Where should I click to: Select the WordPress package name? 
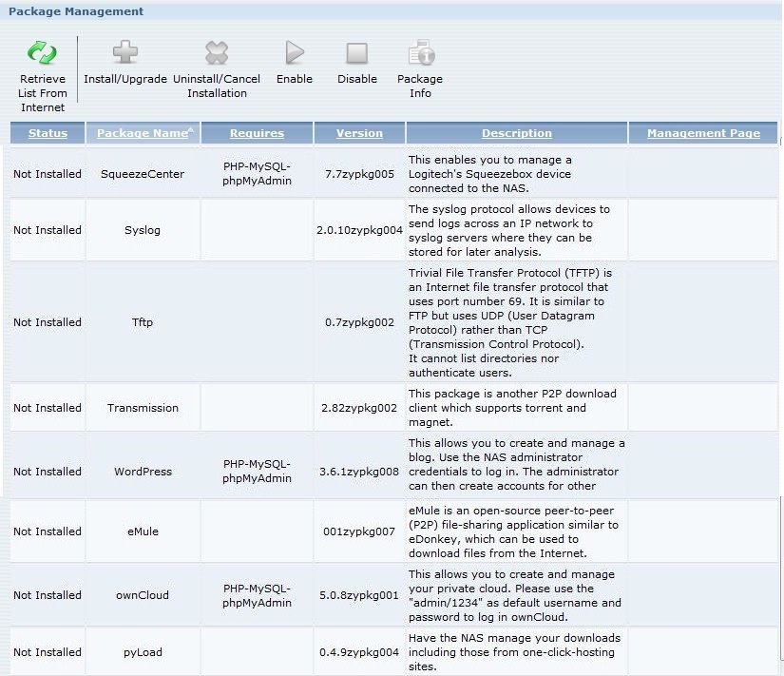[143, 472]
